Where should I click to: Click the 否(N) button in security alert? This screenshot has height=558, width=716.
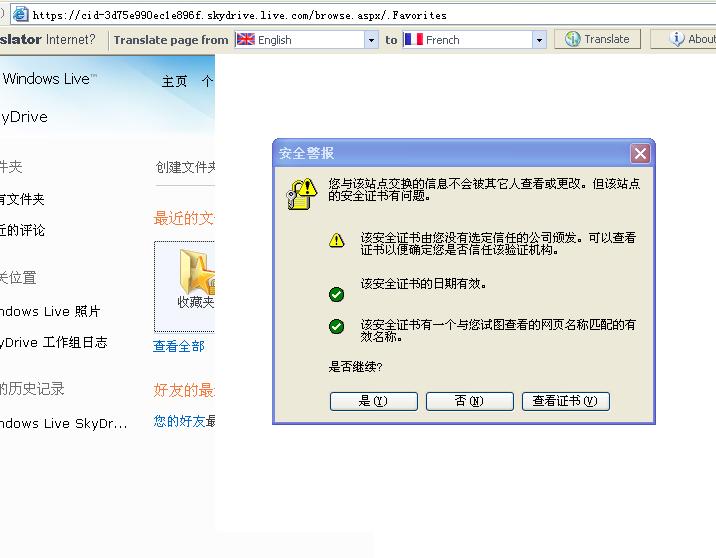tap(469, 401)
